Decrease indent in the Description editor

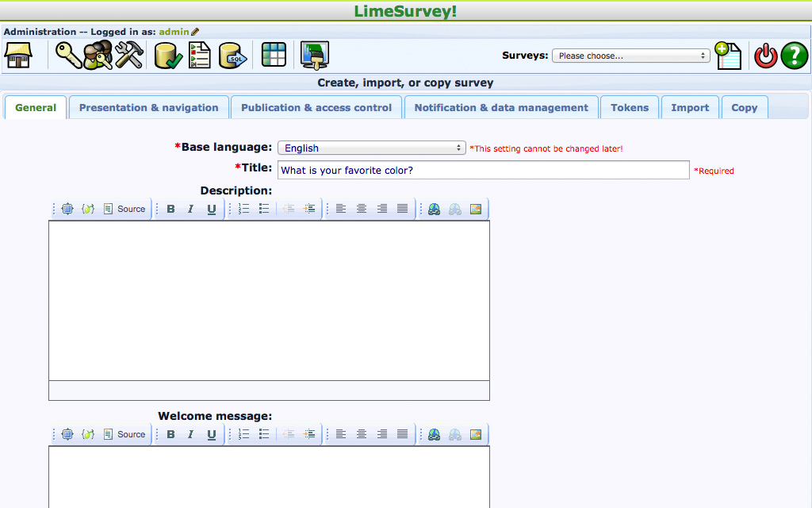(x=289, y=209)
